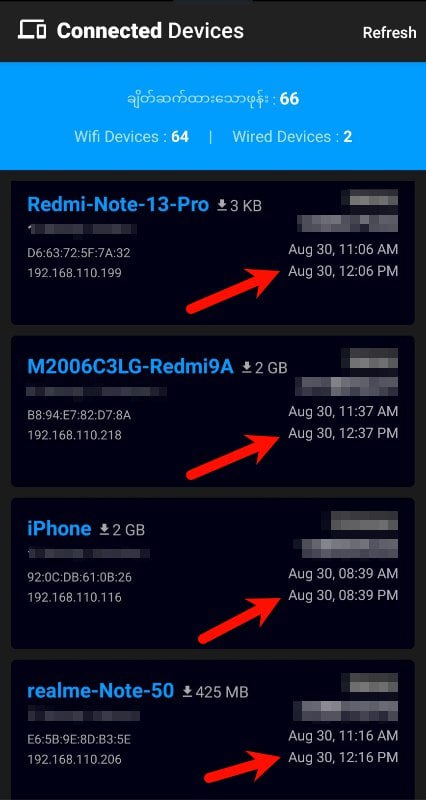The image size is (426, 800).
Task: Tap the download icon beside iPhone
Action: click(x=104, y=530)
